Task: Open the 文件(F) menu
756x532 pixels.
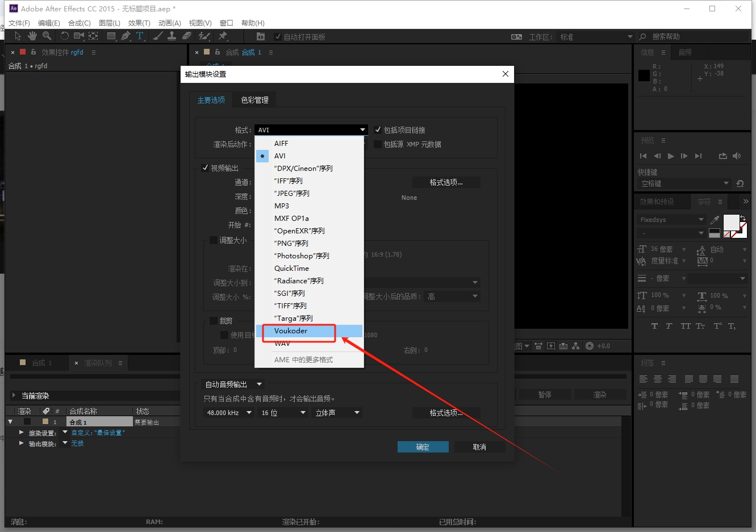Action: (x=19, y=23)
